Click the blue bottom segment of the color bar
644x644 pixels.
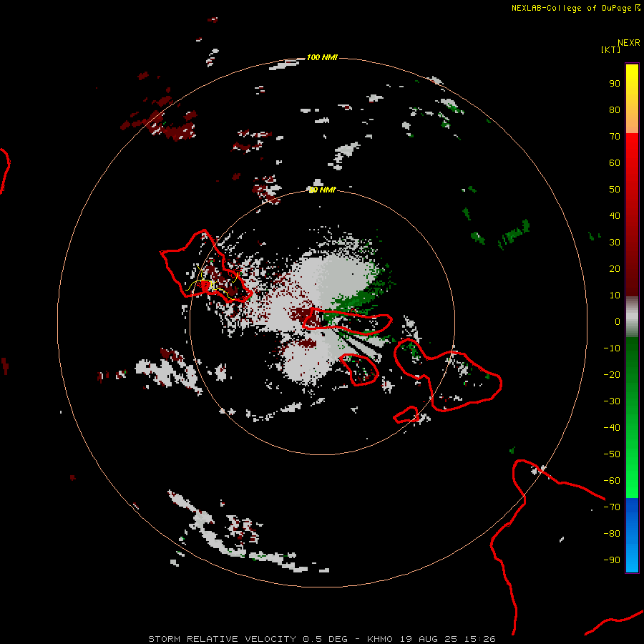(x=632, y=535)
